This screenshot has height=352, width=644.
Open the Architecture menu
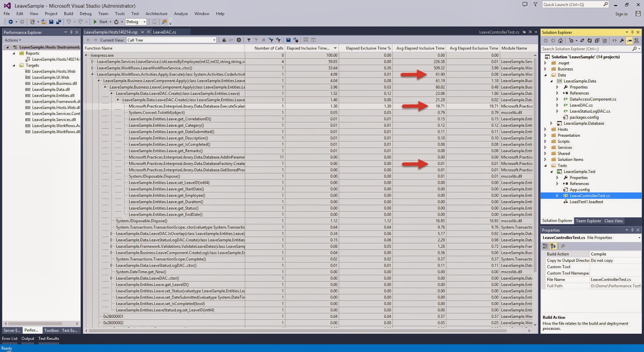156,14
